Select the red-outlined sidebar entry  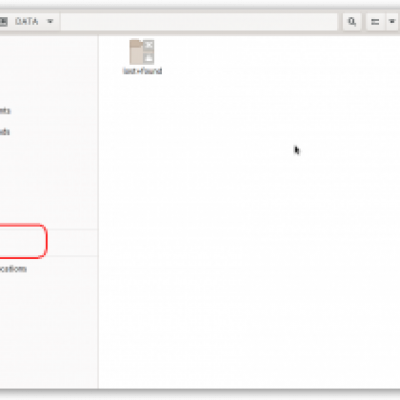point(23,241)
